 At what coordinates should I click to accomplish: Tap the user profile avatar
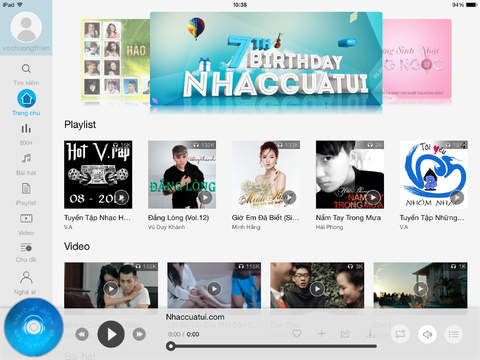tap(26, 27)
